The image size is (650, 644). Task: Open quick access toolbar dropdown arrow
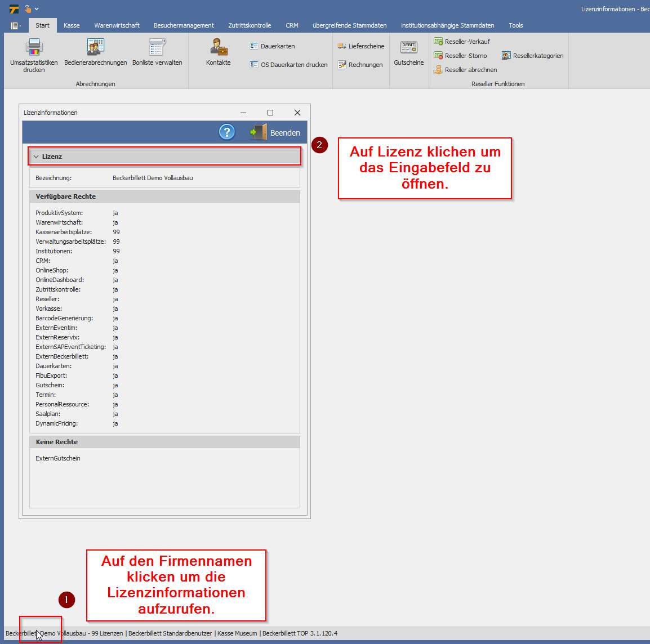tap(37, 8)
